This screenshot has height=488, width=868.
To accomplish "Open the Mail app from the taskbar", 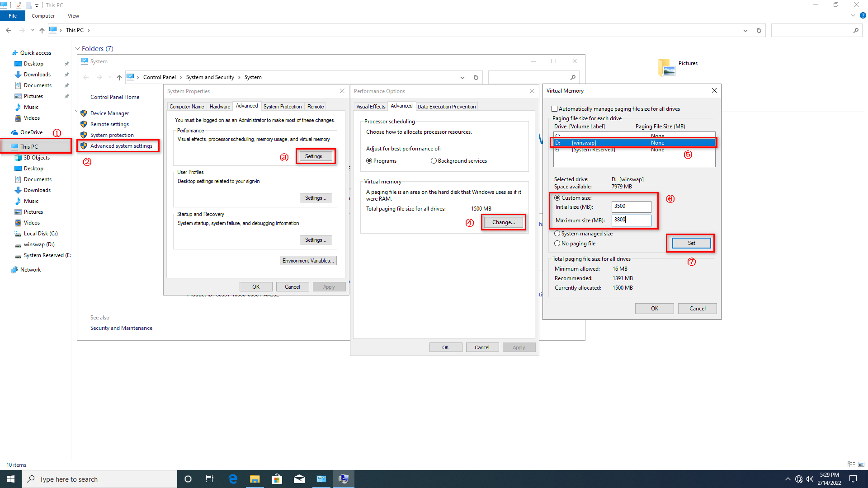I will click(x=299, y=479).
